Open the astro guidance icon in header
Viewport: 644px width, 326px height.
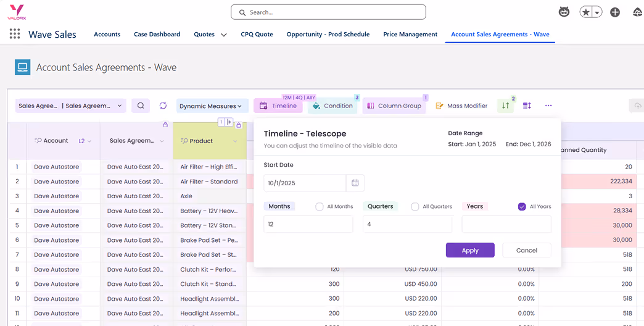tap(564, 12)
